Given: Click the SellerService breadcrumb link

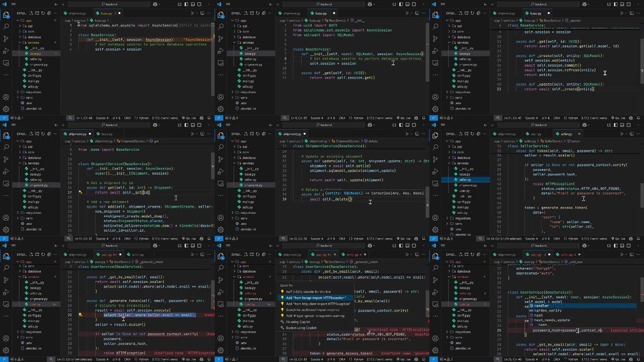Looking at the screenshot, I should (551, 141).
